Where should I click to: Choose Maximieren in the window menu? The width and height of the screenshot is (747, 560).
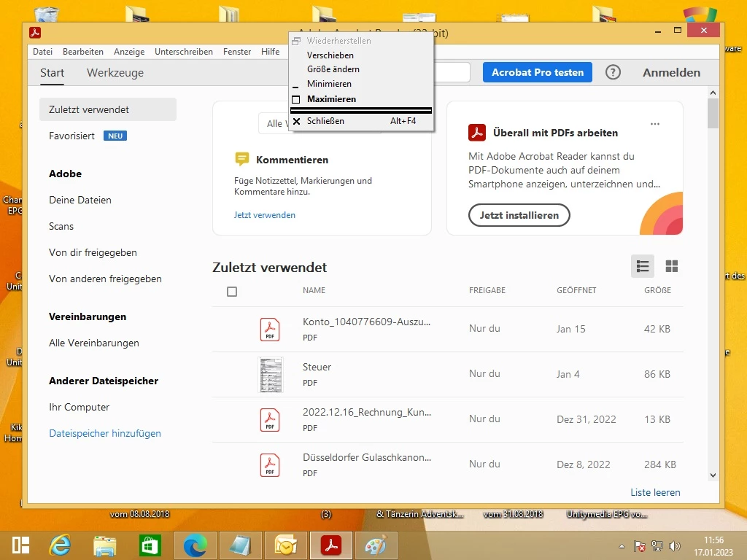[361, 99]
